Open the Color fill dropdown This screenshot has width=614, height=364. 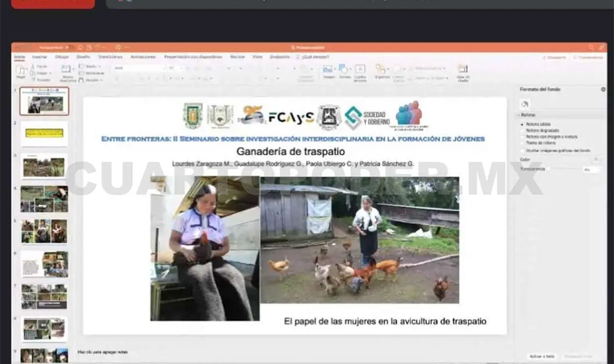pyautogui.click(x=596, y=159)
